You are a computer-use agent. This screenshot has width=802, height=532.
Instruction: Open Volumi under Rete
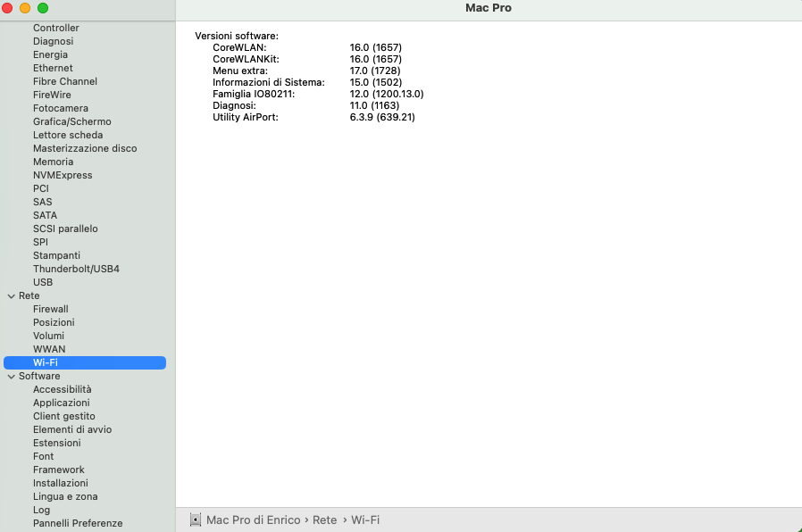pos(48,336)
